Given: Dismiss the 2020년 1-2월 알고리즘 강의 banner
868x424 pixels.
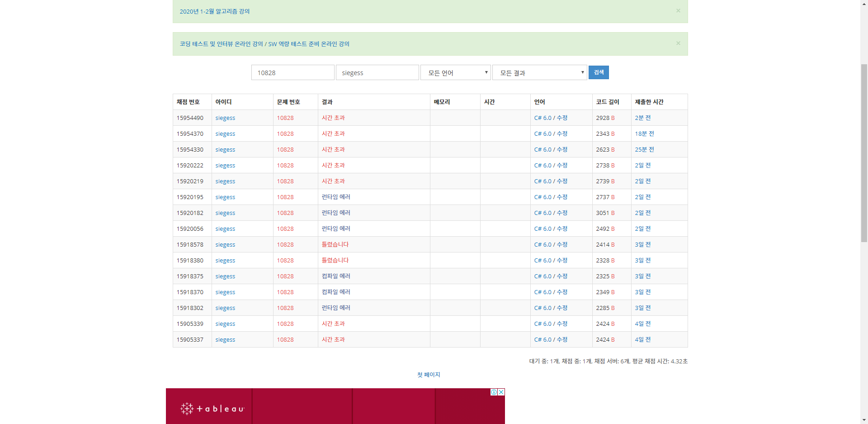Looking at the screenshot, I should coord(678,10).
